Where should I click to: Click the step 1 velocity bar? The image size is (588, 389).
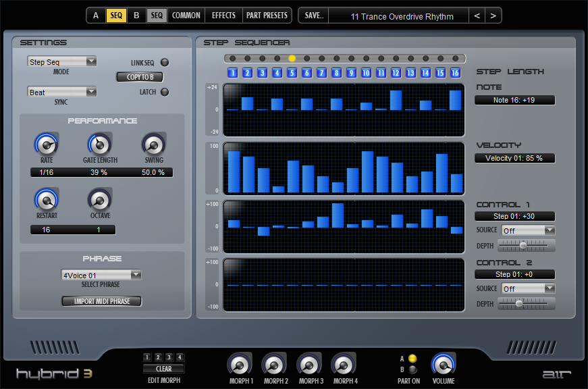coord(234,172)
